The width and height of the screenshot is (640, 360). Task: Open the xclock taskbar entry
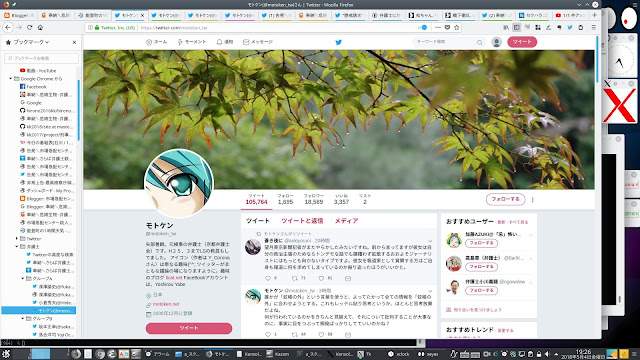pos(399,354)
